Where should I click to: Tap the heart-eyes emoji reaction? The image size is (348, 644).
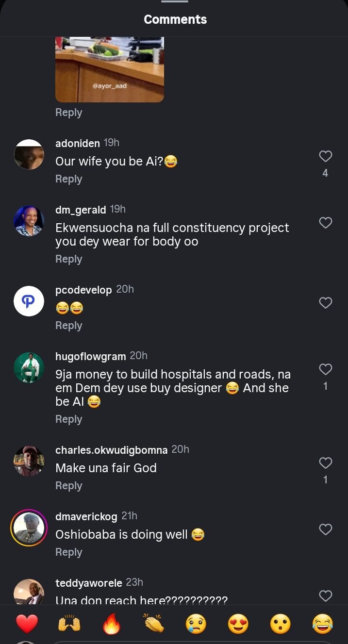click(238, 624)
